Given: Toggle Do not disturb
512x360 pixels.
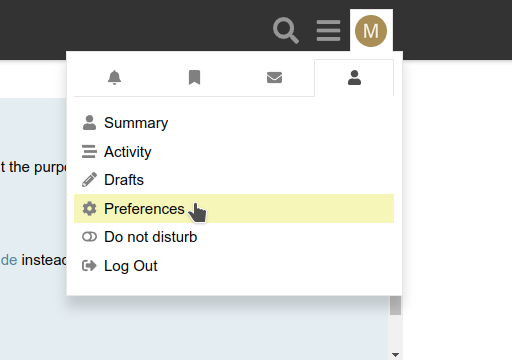Looking at the screenshot, I should 234,237.
